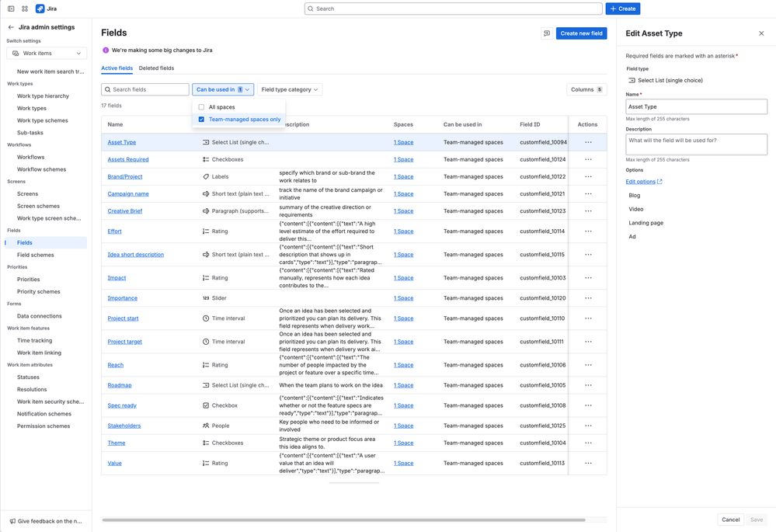The image size is (776, 532).
Task: Click the purple info icon in the banner
Action: tap(106, 50)
